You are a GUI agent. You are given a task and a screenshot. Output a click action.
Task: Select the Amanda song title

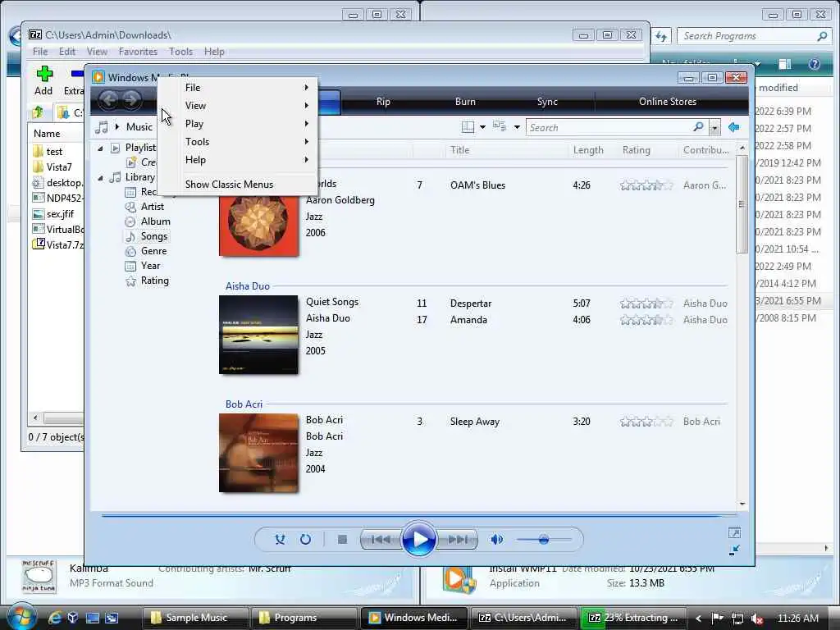pos(468,320)
